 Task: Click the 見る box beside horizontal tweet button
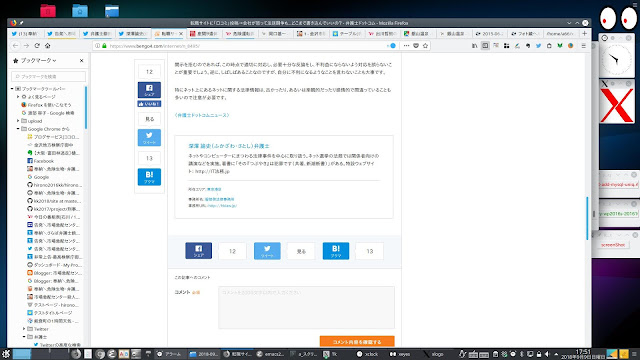point(301,251)
